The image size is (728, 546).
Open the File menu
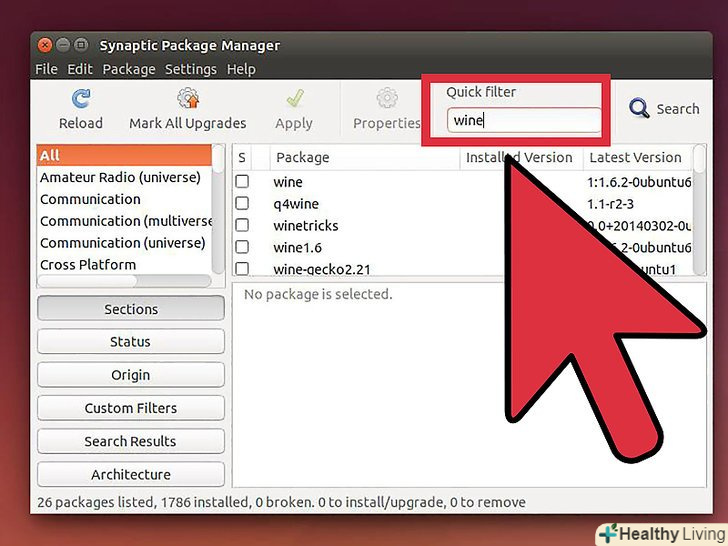point(46,69)
